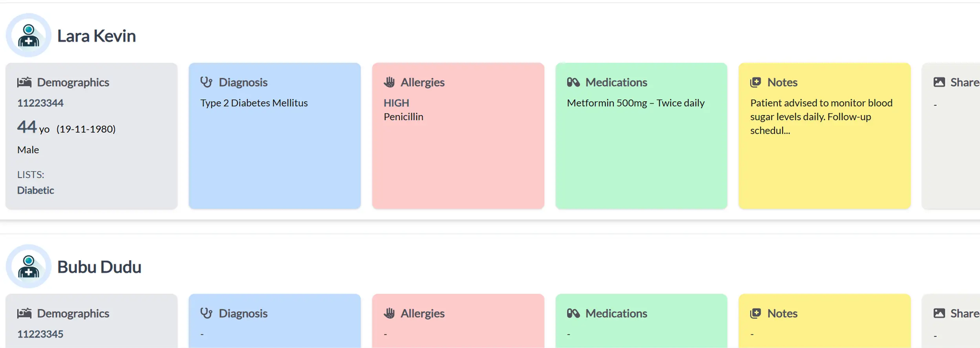Click the notes icon in Bubu Dudu's Notes card

(x=756, y=313)
